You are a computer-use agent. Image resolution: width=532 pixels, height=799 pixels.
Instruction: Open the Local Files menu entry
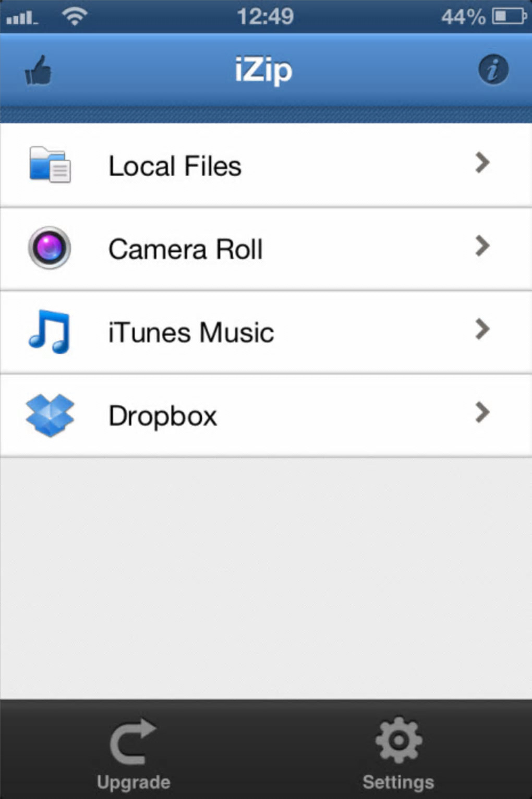click(175, 166)
